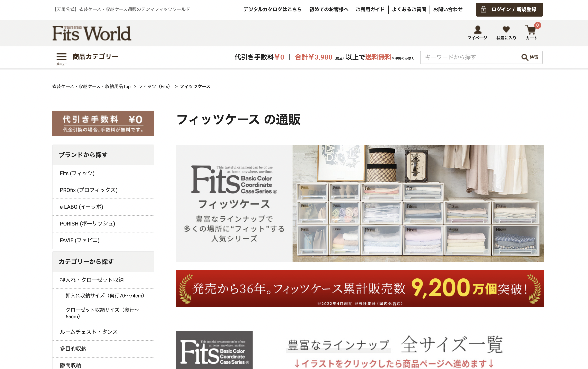The image size is (588, 369).
Task: Click breadcrumb フィッツ（Fits）
Action: pos(154,87)
